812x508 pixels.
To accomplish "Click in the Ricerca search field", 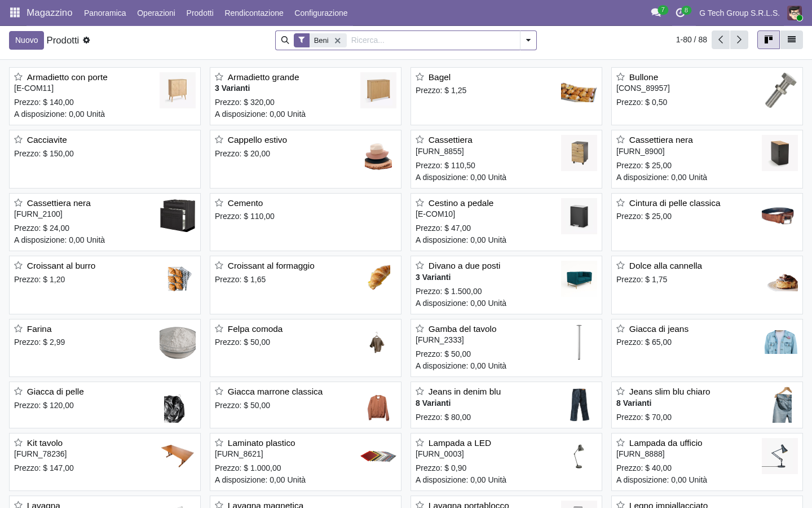I will (433, 40).
